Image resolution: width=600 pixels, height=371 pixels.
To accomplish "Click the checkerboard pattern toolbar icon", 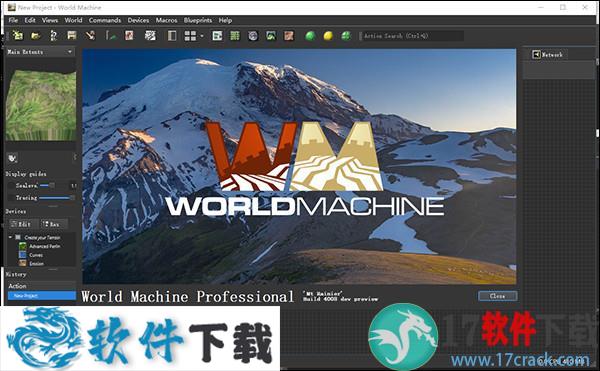I will point(150,36).
